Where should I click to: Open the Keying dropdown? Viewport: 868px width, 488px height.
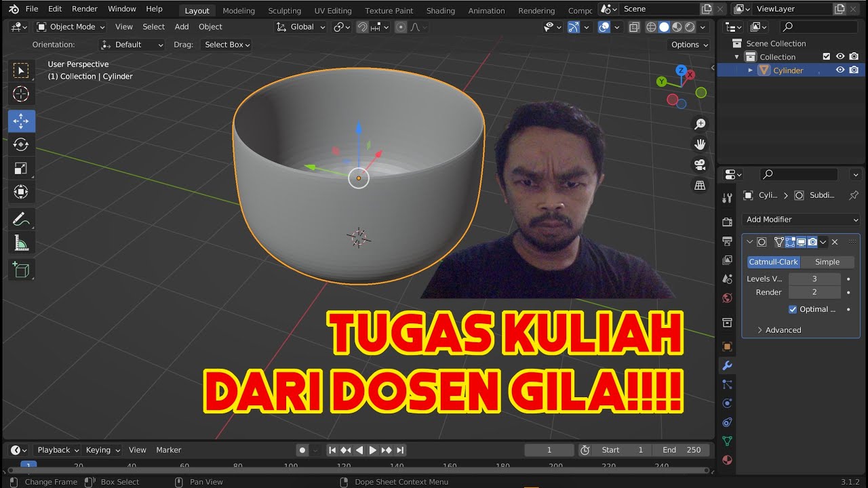(x=102, y=450)
